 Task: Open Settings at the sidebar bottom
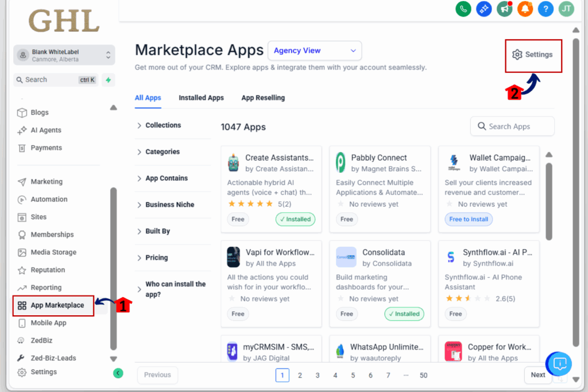point(37,372)
